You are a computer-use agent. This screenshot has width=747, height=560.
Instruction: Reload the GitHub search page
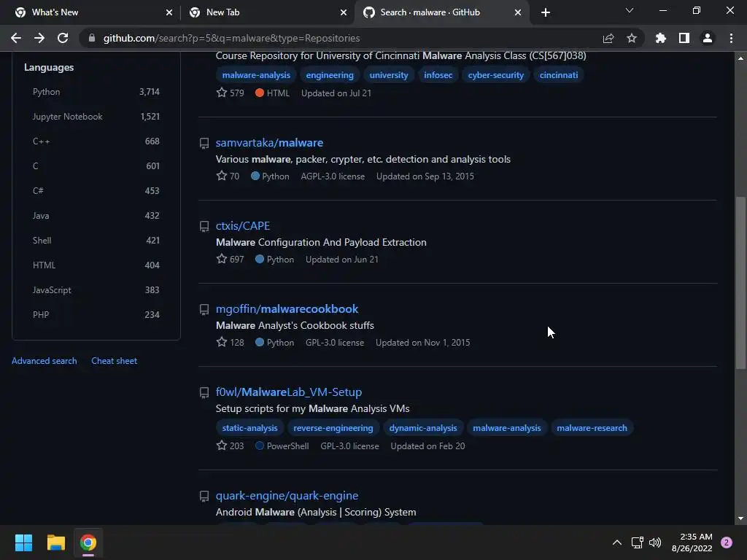tap(63, 38)
